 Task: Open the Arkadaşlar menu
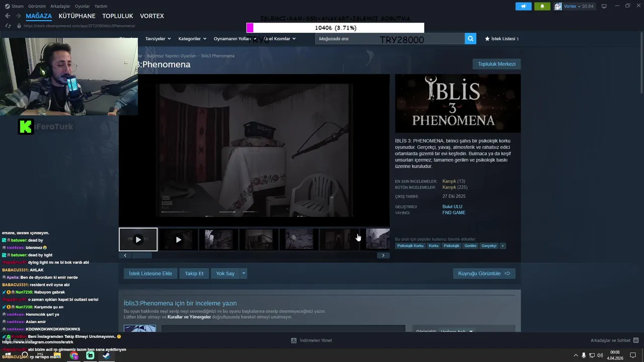(60, 6)
